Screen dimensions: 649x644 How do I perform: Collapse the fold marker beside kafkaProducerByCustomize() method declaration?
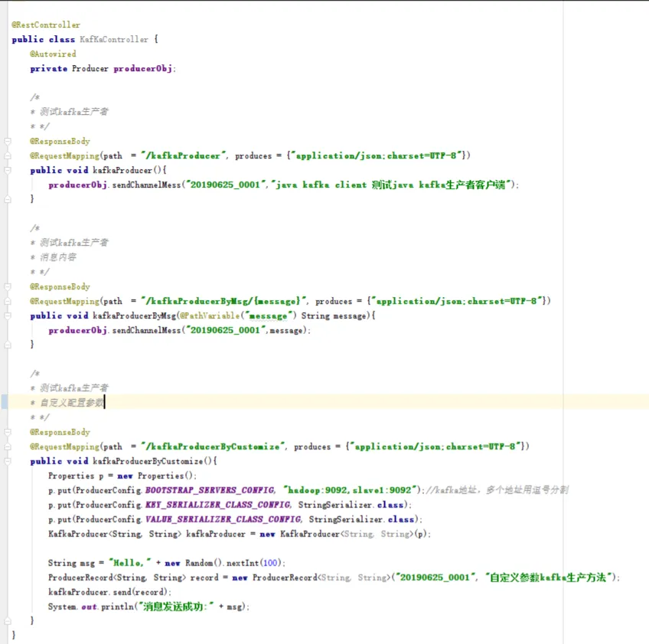[x=8, y=461]
